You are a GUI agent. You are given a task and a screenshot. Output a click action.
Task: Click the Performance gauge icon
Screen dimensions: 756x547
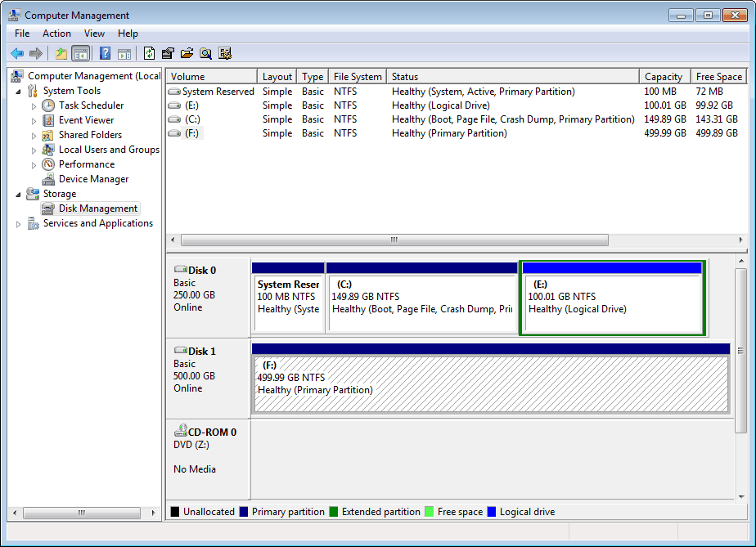point(48,164)
